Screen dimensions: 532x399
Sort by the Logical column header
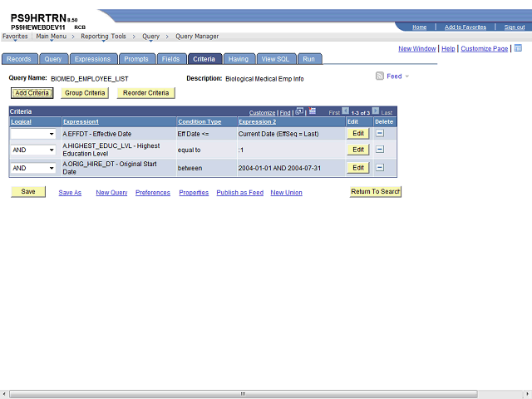[x=21, y=122]
